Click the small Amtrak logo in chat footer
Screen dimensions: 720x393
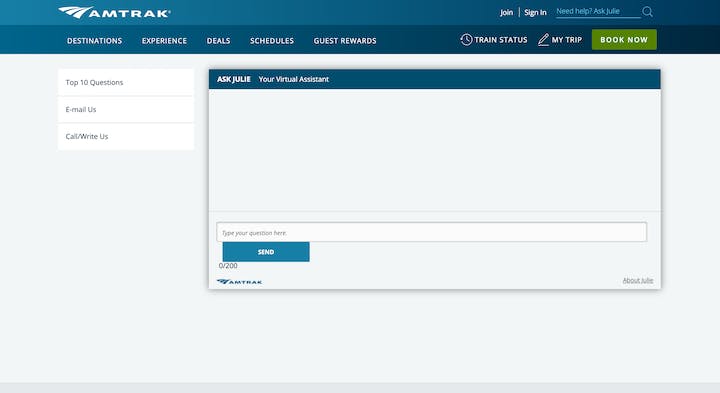tap(239, 281)
